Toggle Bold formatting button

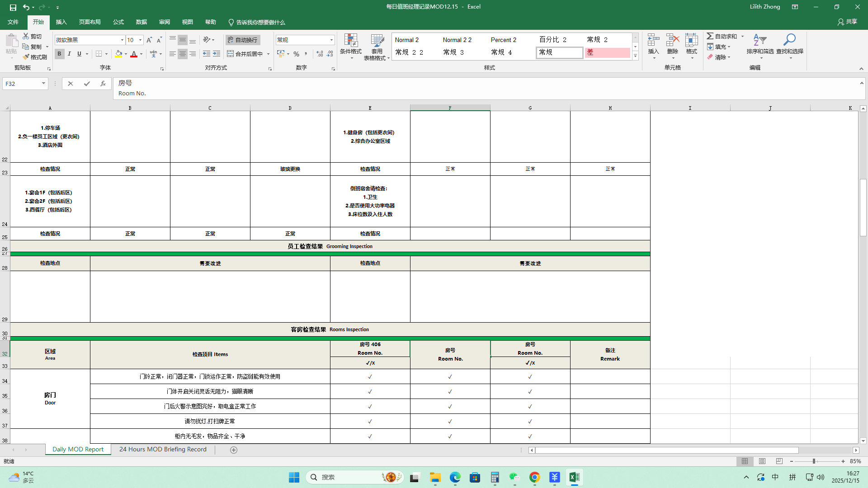coord(59,54)
